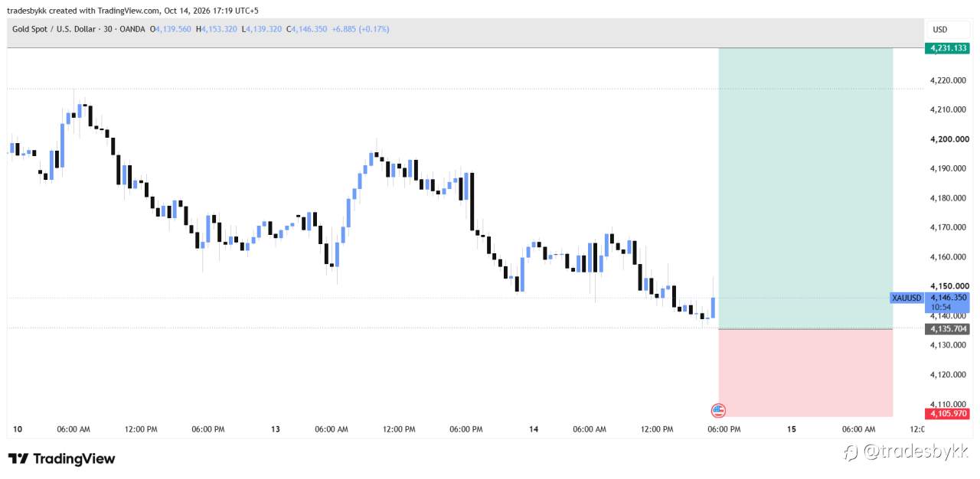
Task: Click the 12:00 PM label between dates 13 and 14
Action: (399, 429)
